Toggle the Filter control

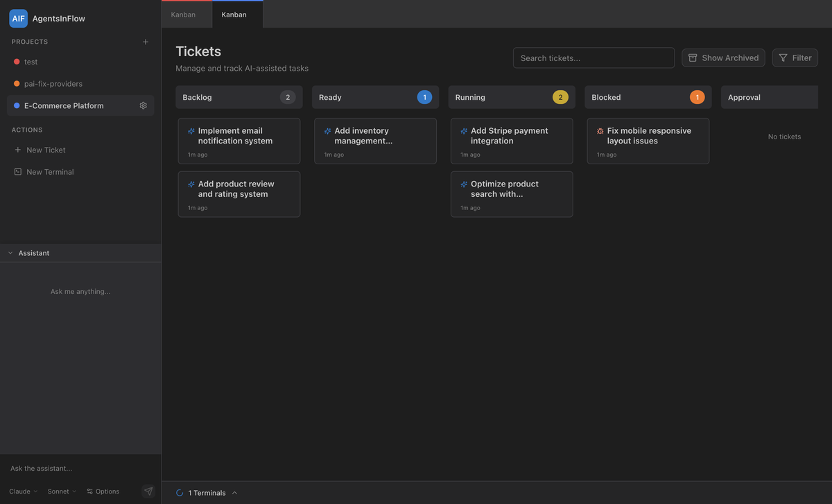[x=795, y=58]
